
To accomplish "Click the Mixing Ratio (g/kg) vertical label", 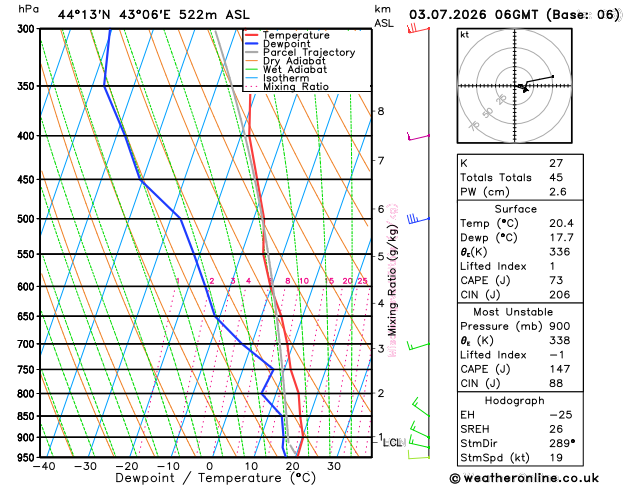I will (393, 281).
